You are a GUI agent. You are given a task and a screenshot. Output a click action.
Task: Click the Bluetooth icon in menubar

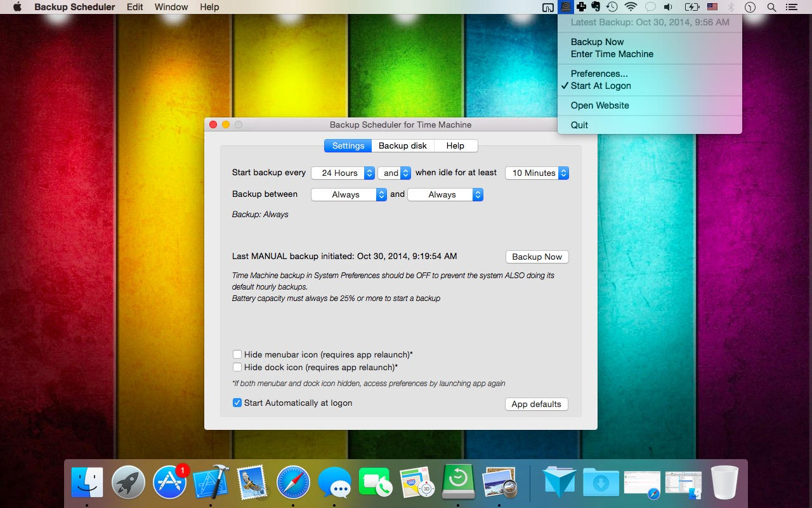click(x=731, y=7)
